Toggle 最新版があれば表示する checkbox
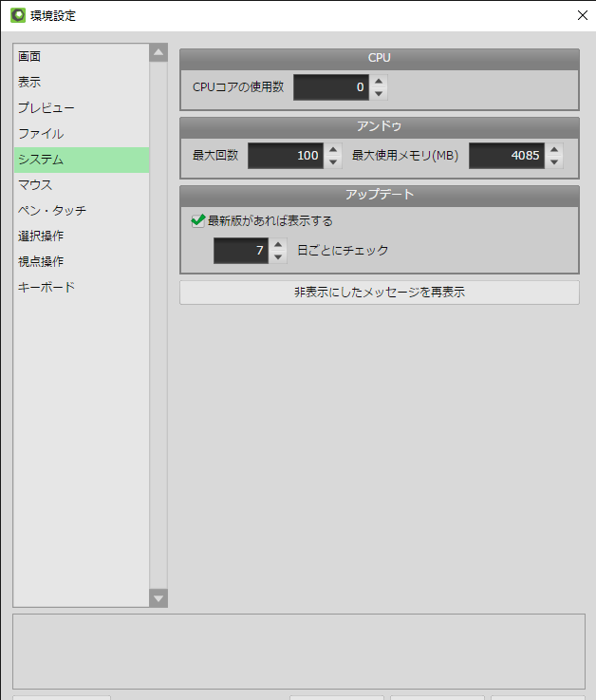 197,221
